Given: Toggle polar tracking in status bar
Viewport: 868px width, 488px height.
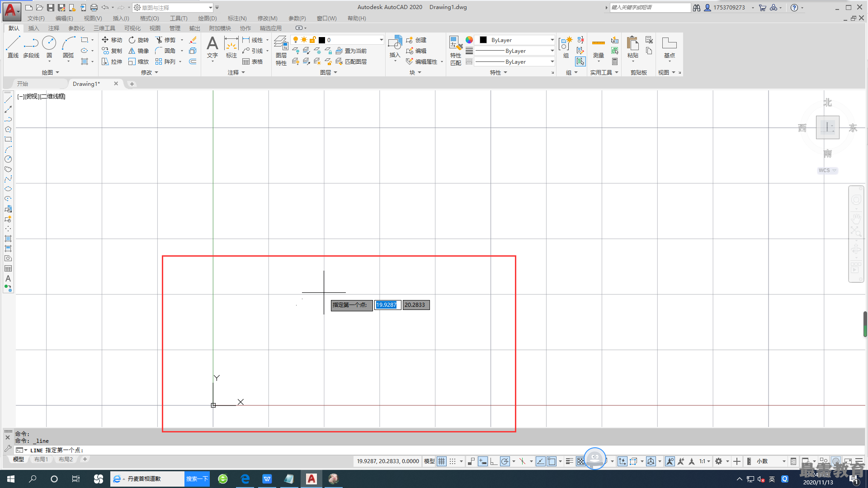Looking at the screenshot, I should click(x=505, y=461).
